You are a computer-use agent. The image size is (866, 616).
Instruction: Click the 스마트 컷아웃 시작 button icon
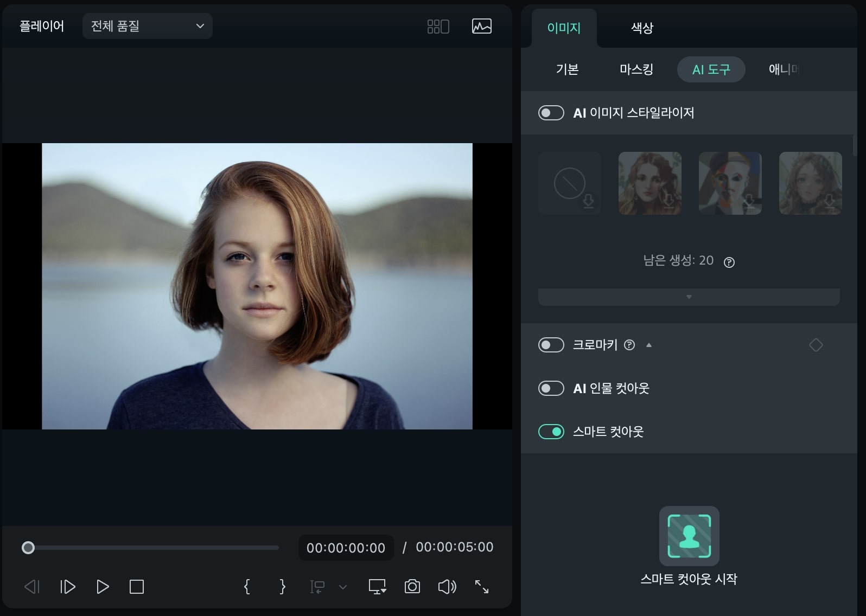(689, 536)
